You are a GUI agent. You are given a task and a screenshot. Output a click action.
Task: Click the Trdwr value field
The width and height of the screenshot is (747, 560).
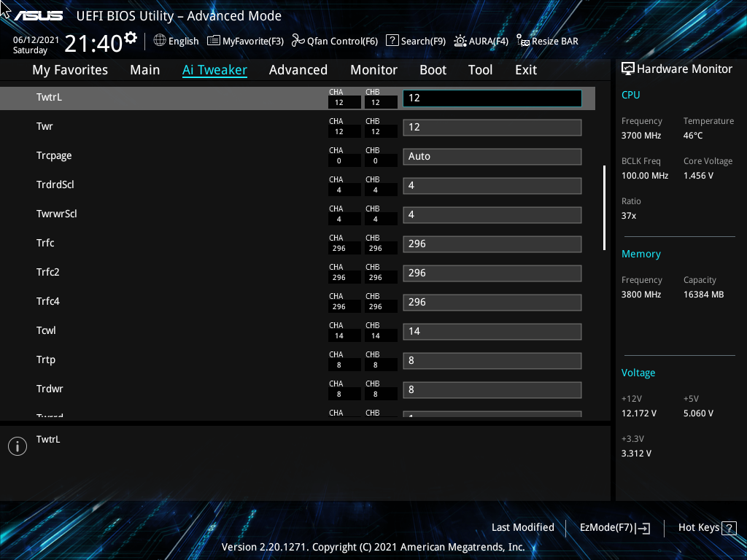[x=492, y=389]
